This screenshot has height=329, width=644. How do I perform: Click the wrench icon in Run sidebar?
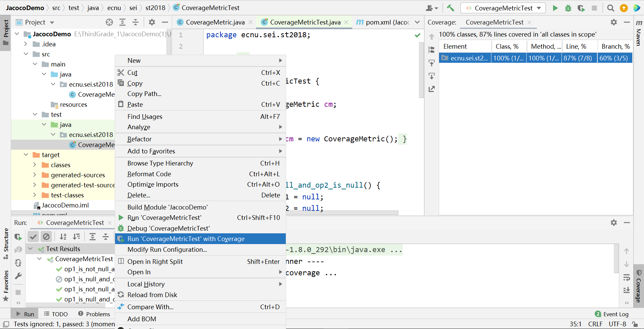[x=18, y=276]
